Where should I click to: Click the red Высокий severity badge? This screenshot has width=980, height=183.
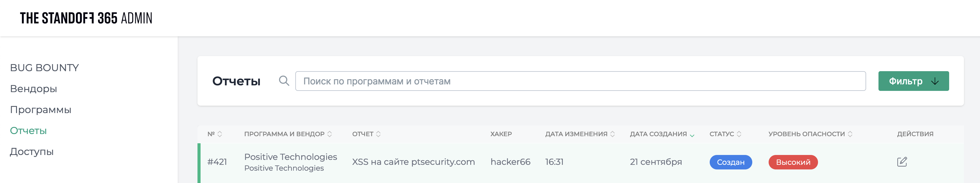(793, 162)
